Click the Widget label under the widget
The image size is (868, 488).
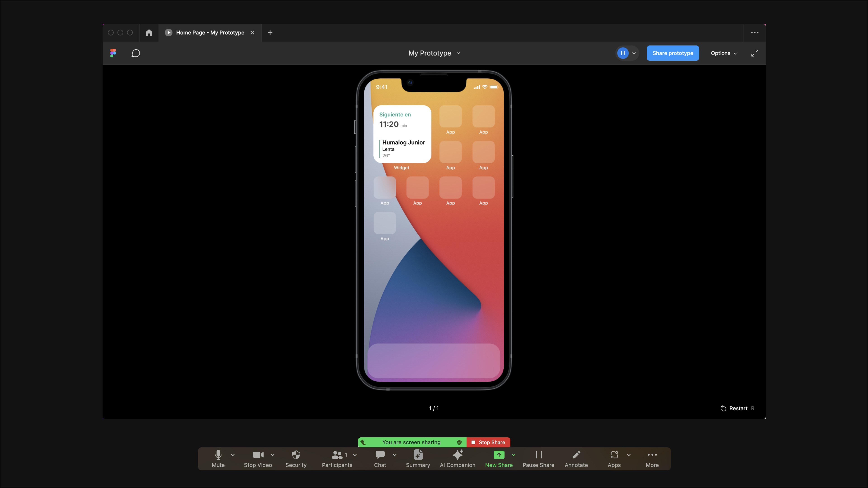402,168
